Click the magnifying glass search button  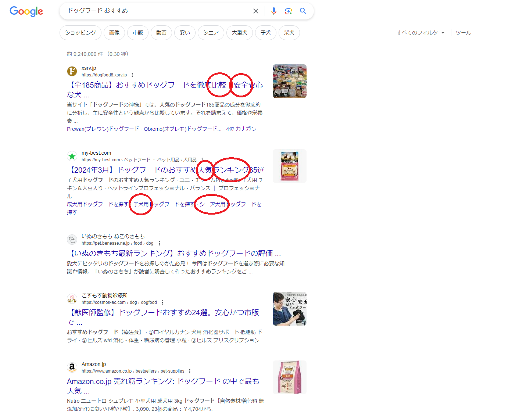click(x=303, y=11)
